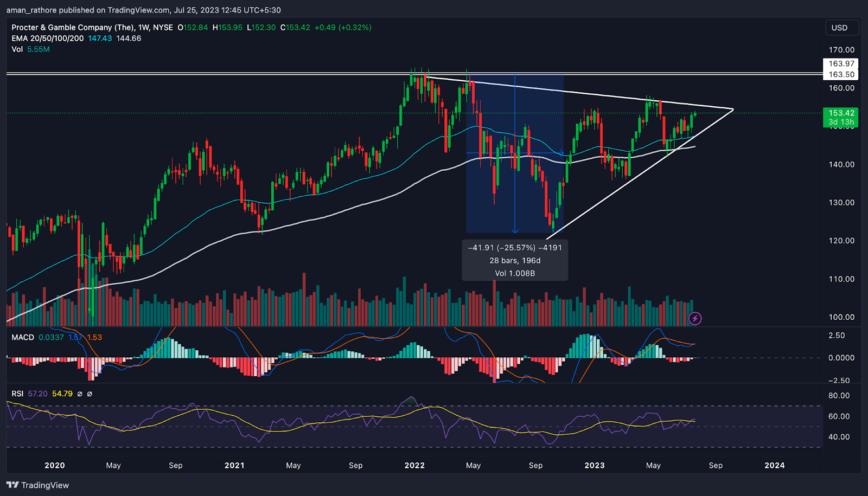Click the 147.43 EMA value

click(x=100, y=38)
